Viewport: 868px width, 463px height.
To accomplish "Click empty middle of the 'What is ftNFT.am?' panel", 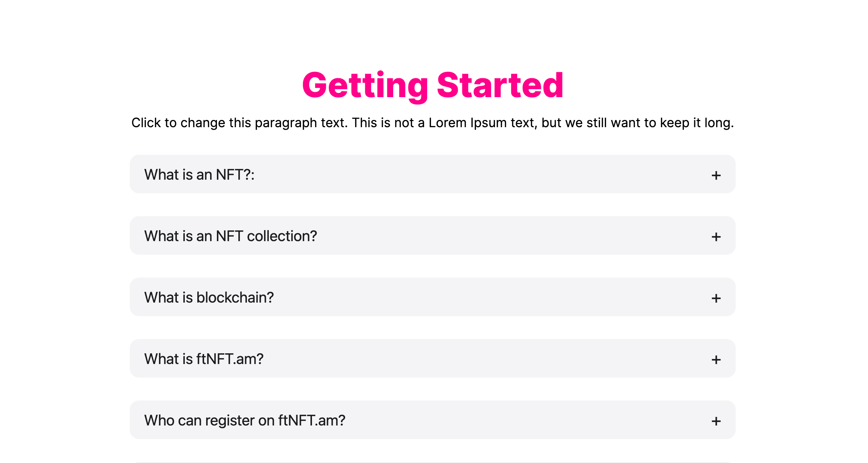I will [x=432, y=358].
